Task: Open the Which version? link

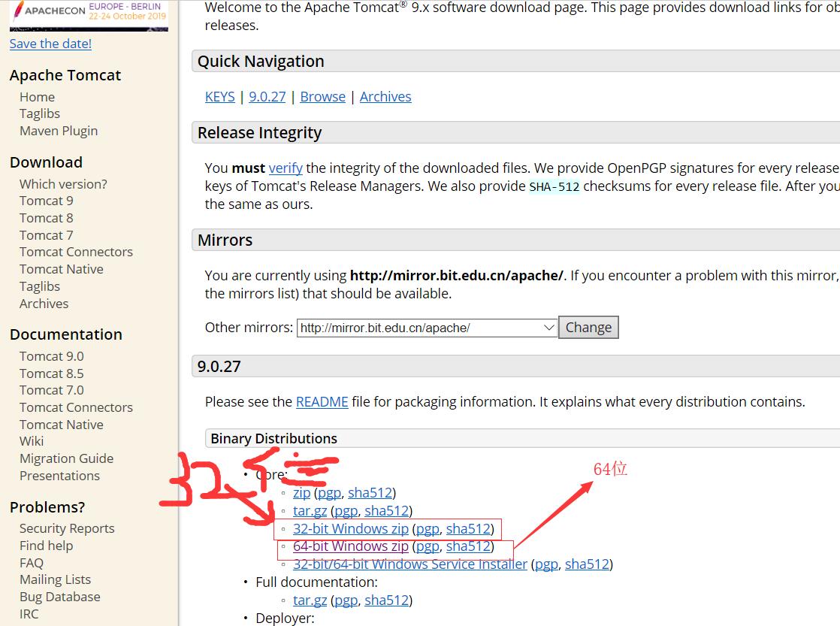Action: click(63, 184)
